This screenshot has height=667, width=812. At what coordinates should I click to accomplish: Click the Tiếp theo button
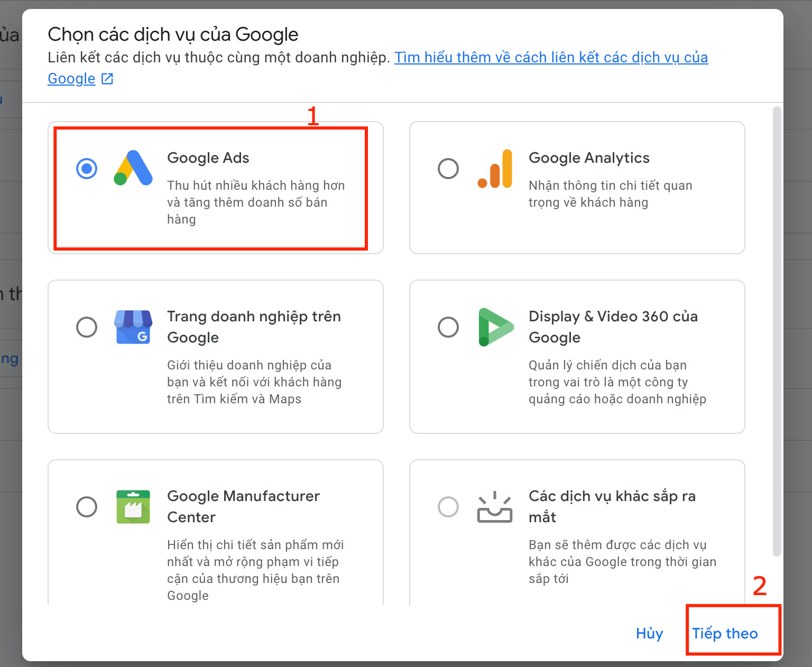pos(725,633)
